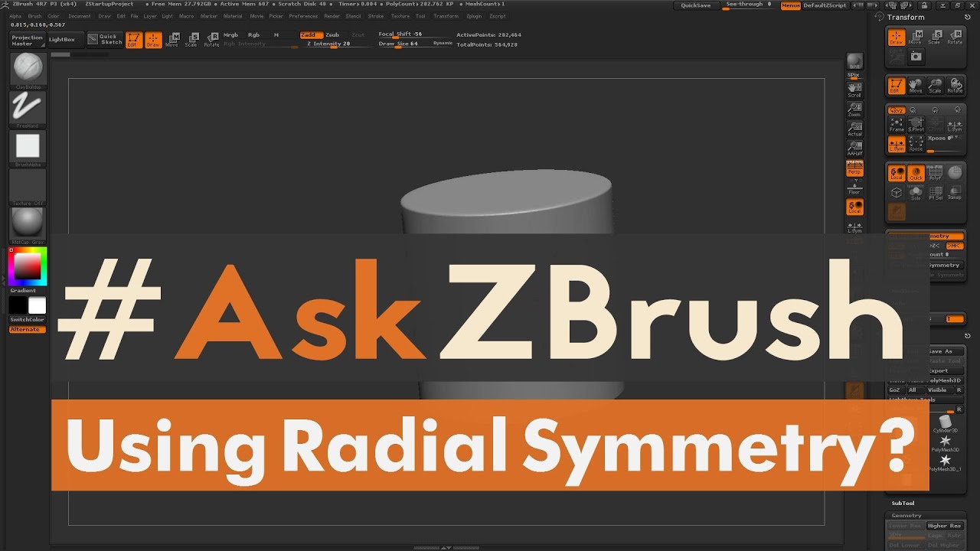Open the Preferences menu

(x=303, y=16)
